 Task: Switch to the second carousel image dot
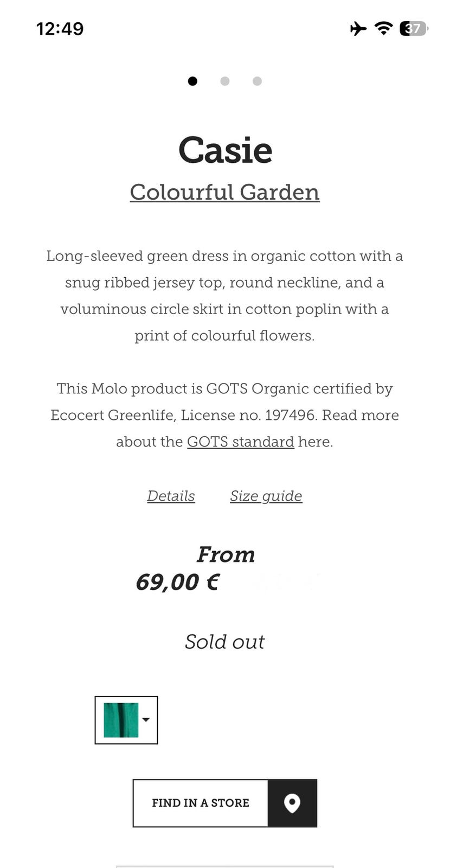(x=224, y=81)
